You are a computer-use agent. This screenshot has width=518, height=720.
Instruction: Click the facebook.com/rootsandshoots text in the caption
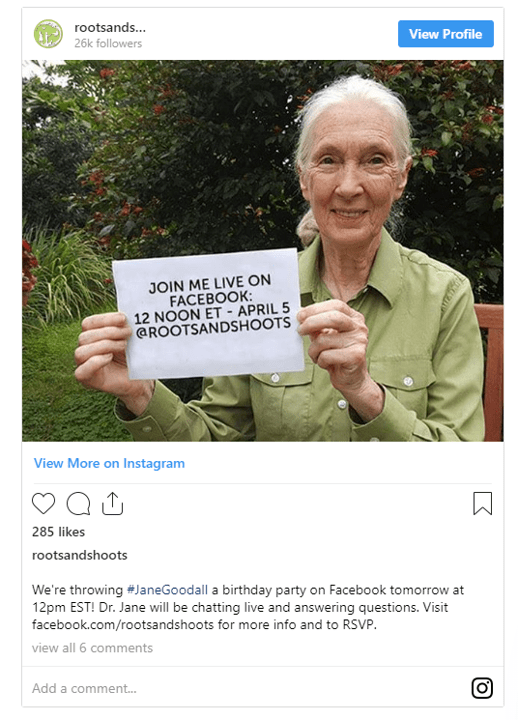[123, 625]
